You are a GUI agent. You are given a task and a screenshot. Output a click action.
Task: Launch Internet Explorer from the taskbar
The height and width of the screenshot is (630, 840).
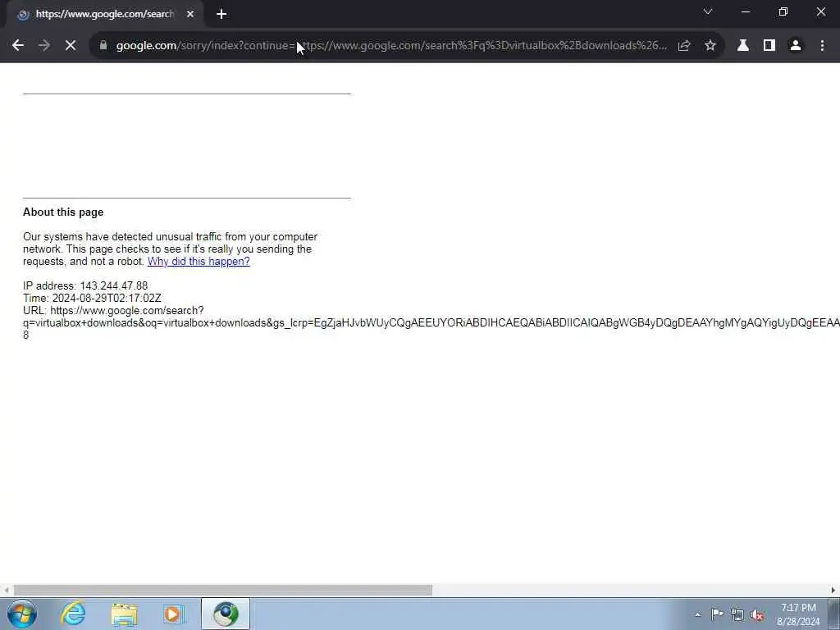click(73, 614)
